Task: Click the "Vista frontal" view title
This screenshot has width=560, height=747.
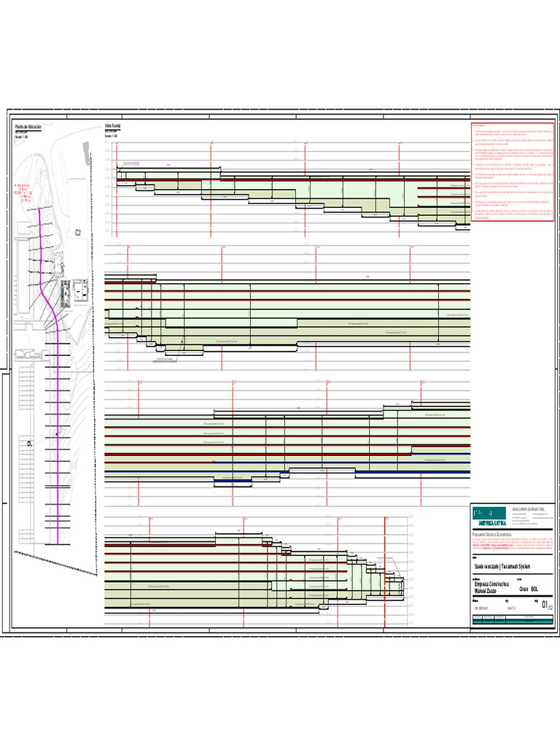Action: (112, 126)
